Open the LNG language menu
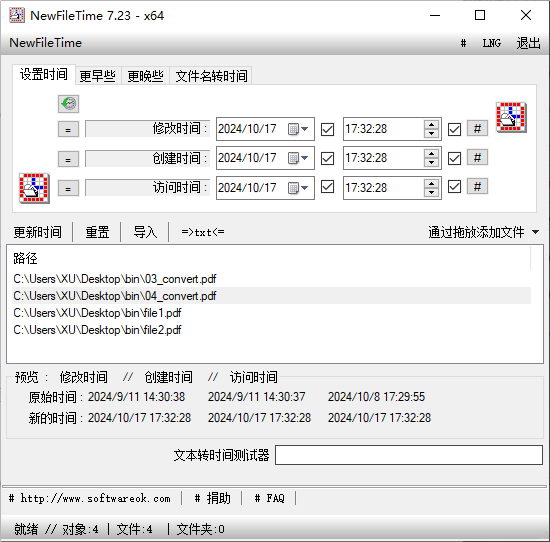Image resolution: width=550 pixels, height=542 pixels. click(492, 43)
